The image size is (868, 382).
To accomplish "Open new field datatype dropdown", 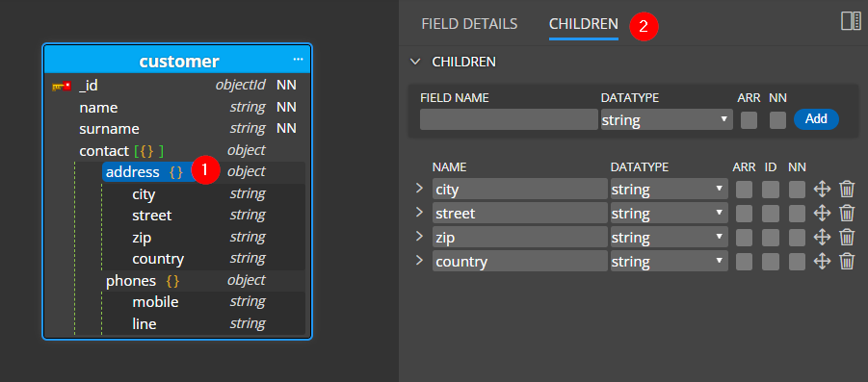I will point(667,119).
